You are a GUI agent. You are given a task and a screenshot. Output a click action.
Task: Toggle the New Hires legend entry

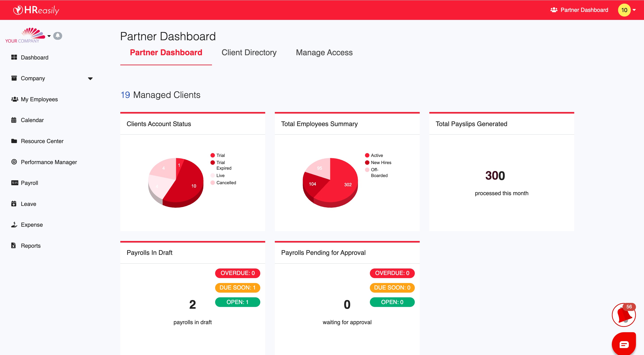(381, 163)
